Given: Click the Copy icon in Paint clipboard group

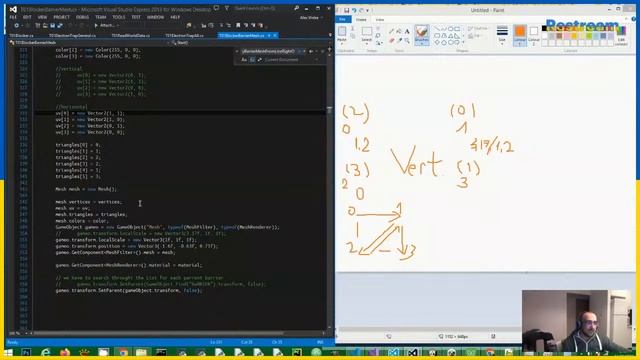Looking at the screenshot, I should 352,36.
